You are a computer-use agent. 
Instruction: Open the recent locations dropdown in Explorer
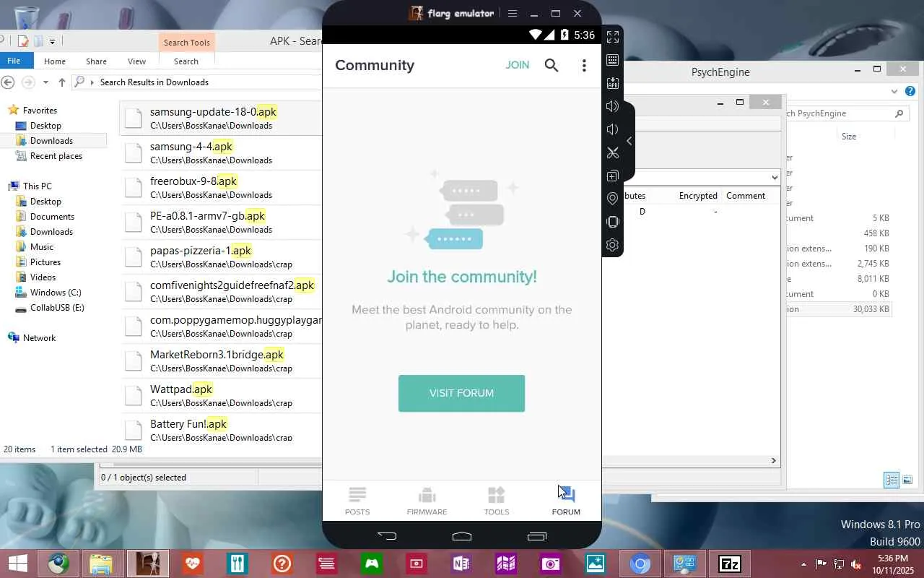click(45, 82)
